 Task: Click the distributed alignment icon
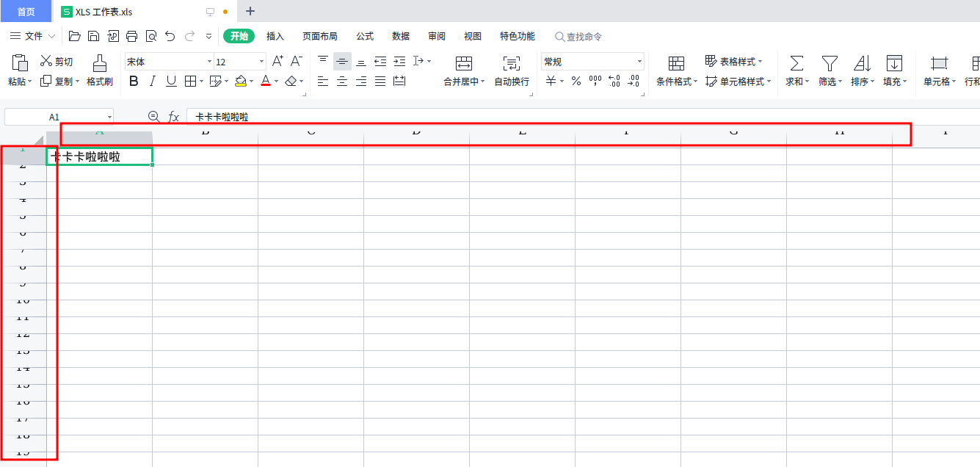pos(399,82)
